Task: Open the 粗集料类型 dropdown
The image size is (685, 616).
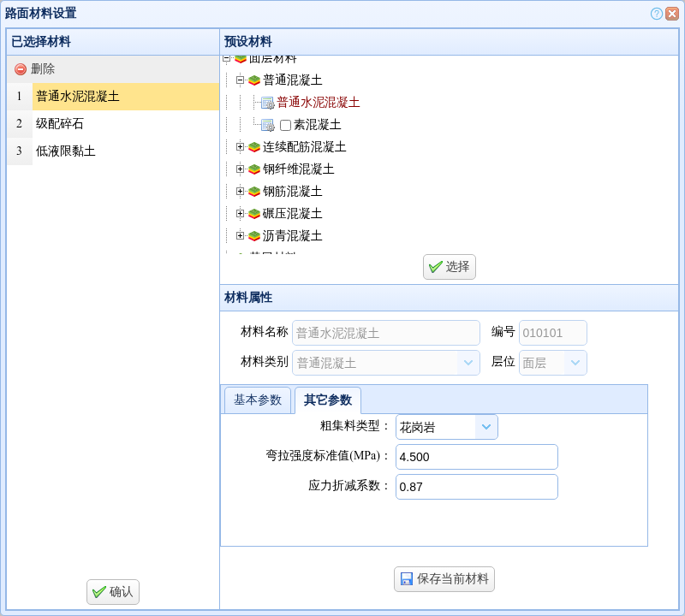Action: pos(486,427)
